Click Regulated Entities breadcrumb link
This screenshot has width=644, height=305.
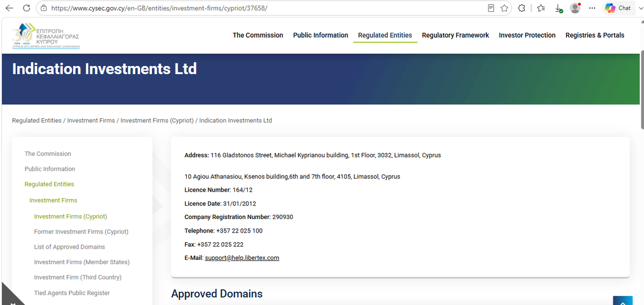click(36, 120)
